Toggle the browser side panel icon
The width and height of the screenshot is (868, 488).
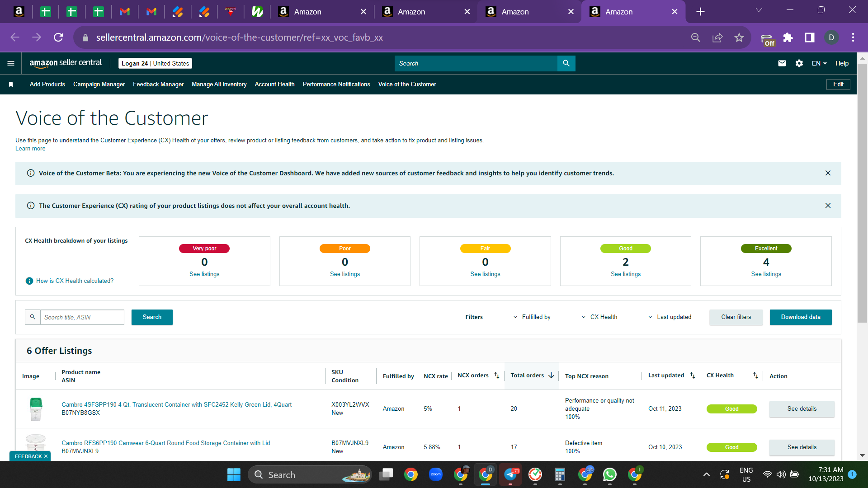(x=810, y=38)
